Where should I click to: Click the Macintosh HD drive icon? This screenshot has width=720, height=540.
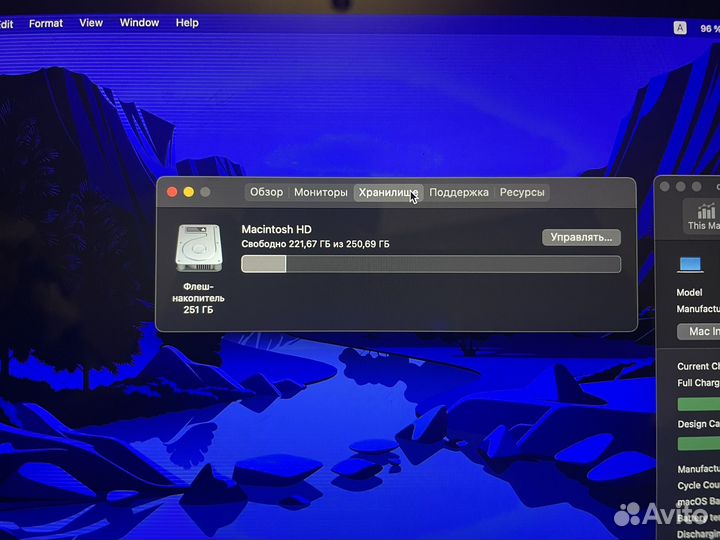tap(199, 248)
